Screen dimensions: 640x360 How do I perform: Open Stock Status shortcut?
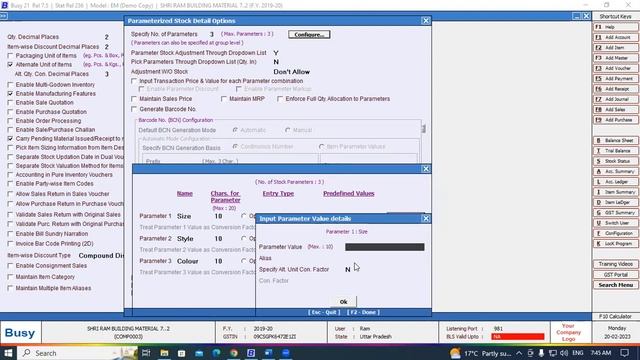click(x=616, y=161)
